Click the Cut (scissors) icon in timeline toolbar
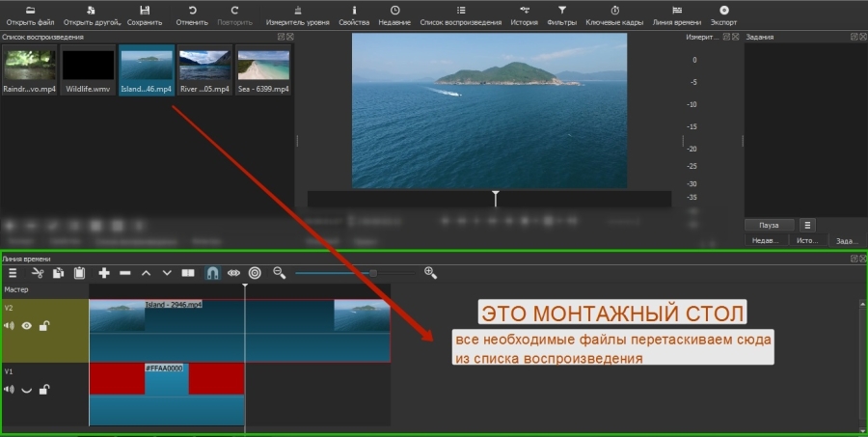Viewport: 868px width, 437px height. point(36,273)
